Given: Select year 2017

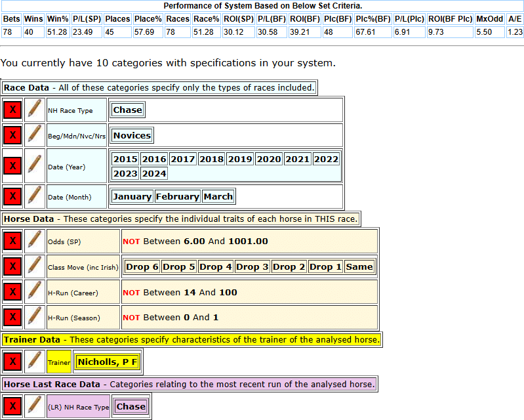Looking at the screenshot, I should pyautogui.click(x=183, y=159).
